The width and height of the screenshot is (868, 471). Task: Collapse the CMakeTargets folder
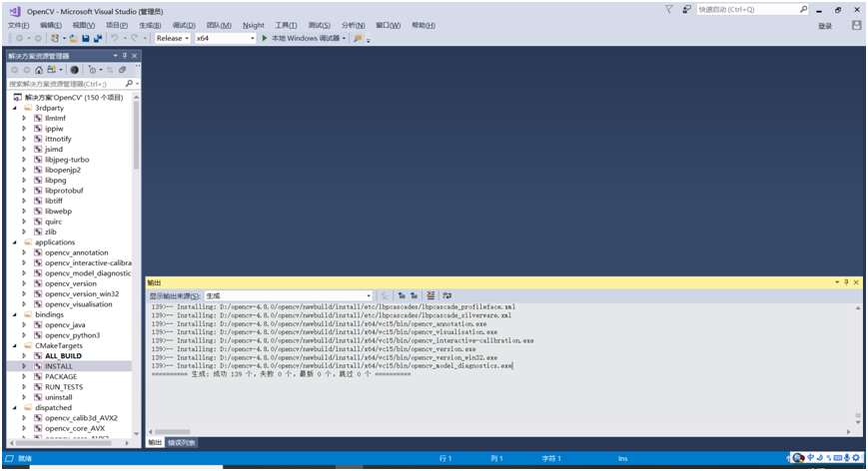click(15, 345)
